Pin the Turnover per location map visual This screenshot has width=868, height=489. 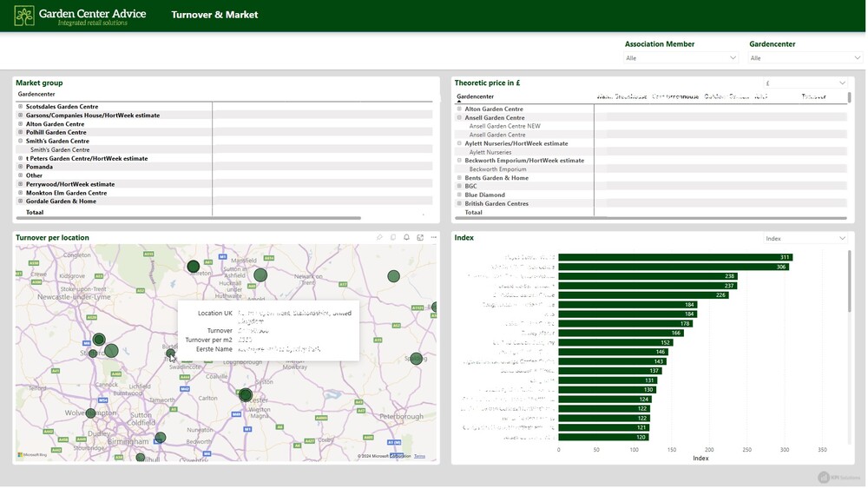click(380, 237)
